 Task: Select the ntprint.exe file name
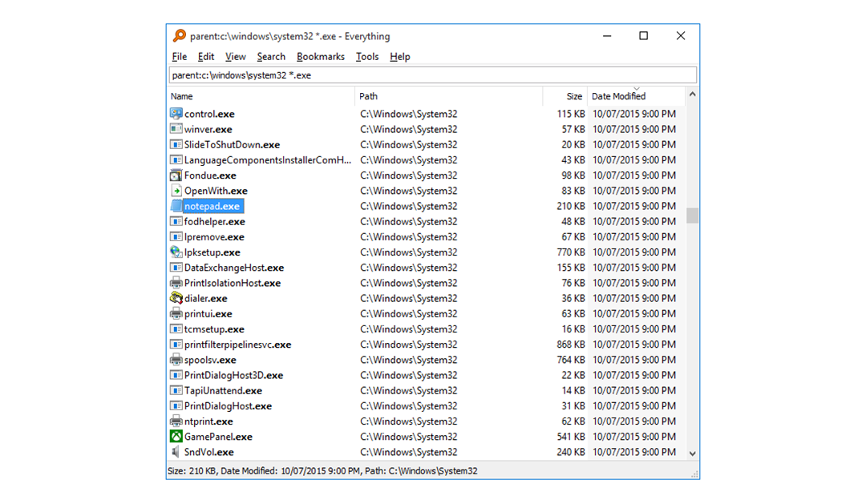click(x=208, y=421)
